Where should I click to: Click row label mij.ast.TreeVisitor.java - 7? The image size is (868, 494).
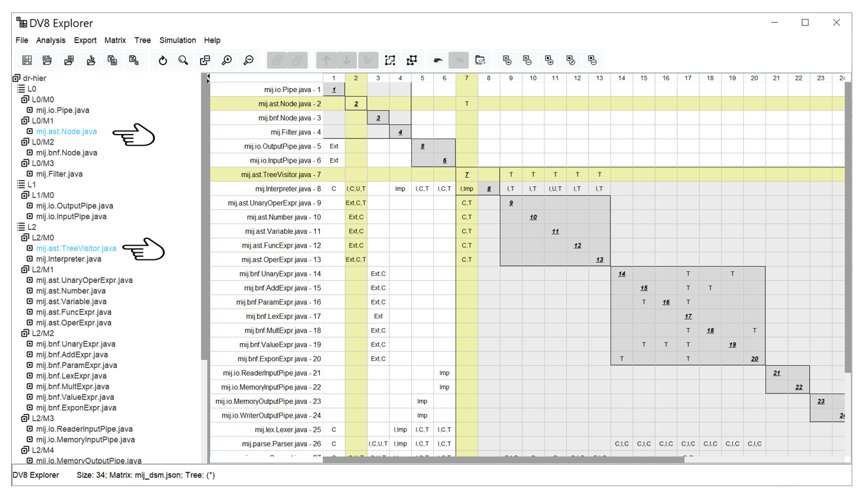(x=281, y=174)
